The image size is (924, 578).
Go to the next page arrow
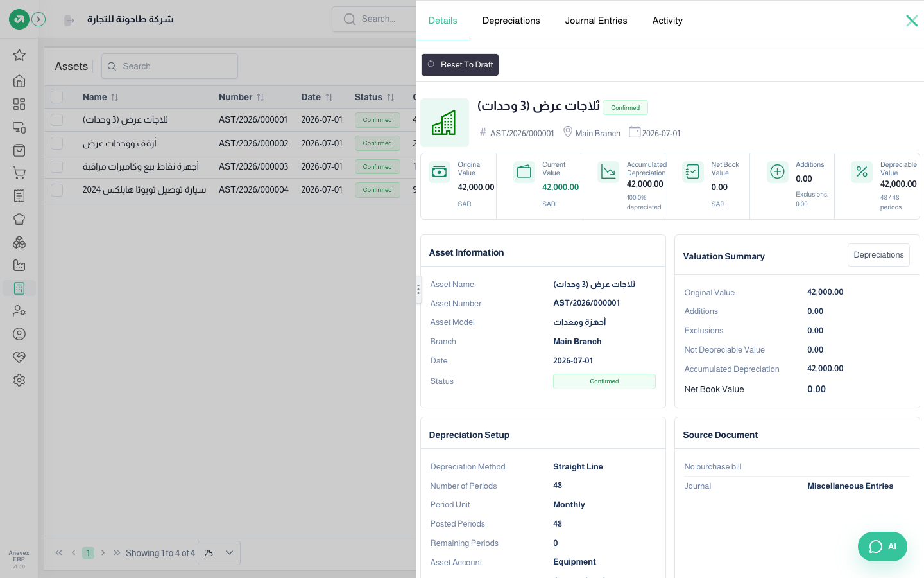103,553
